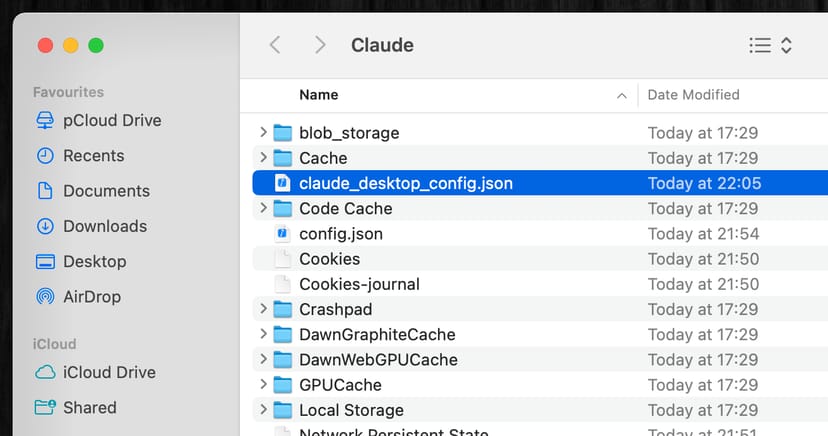Open iCloud Drive in sidebar

tap(109, 372)
